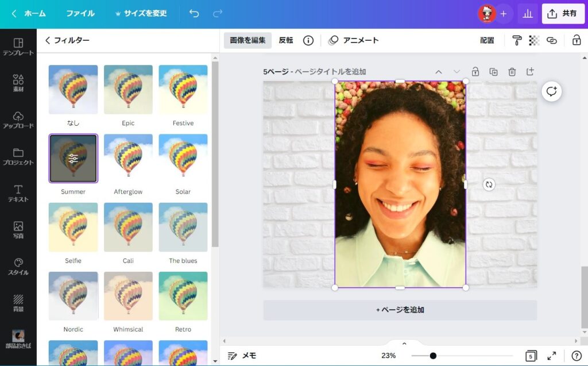588x366 pixels.
Task: Open the Elements (素材) sidebar panel
Action: pos(18,83)
